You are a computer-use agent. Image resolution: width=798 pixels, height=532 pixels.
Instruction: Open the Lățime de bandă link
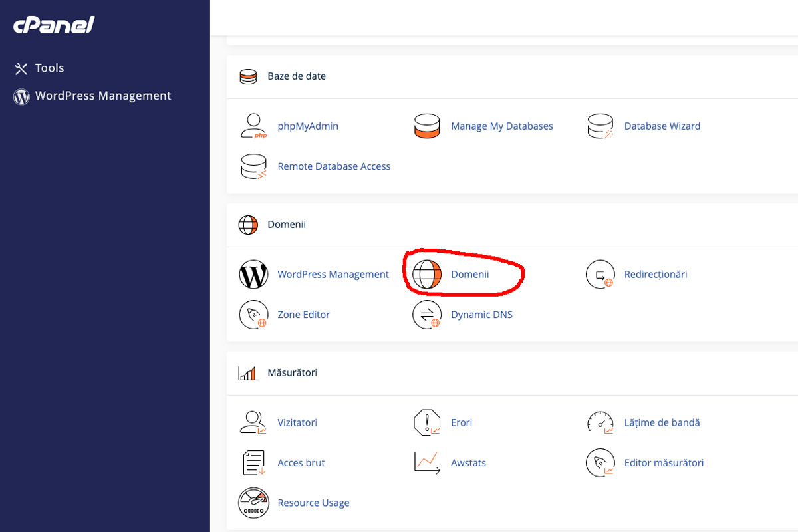pos(662,422)
